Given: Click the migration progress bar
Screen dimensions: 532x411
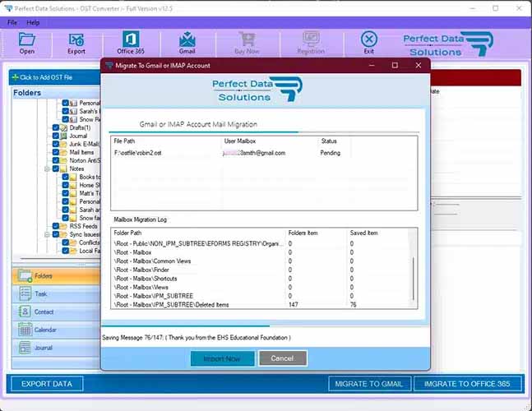Looking at the screenshot, I should 265,326.
